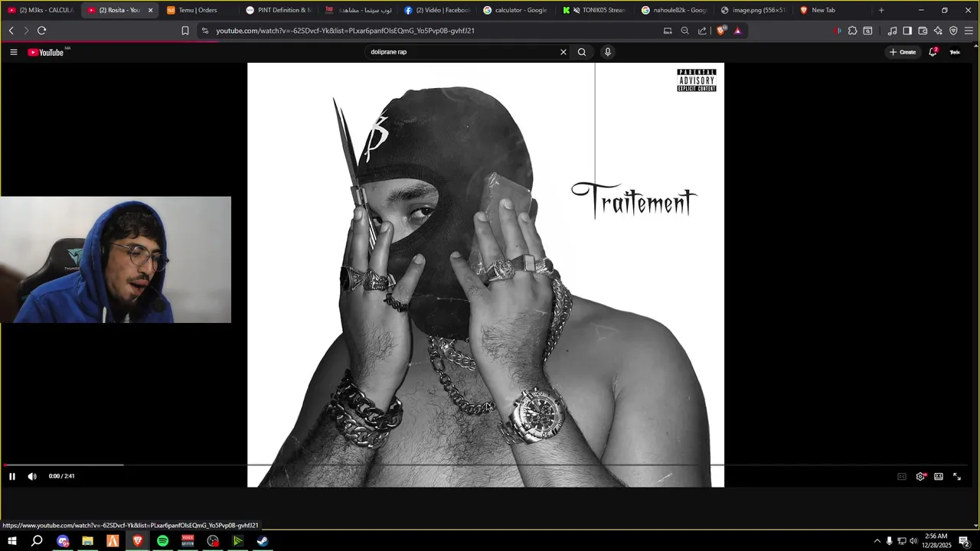Clear the YouTube search text

coord(563,52)
